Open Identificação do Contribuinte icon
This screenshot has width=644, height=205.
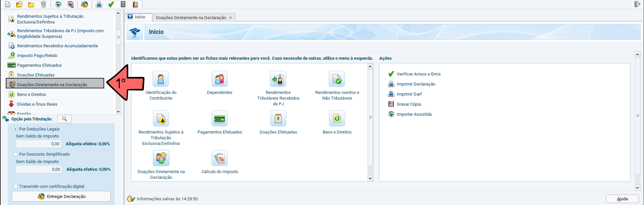coord(161,79)
